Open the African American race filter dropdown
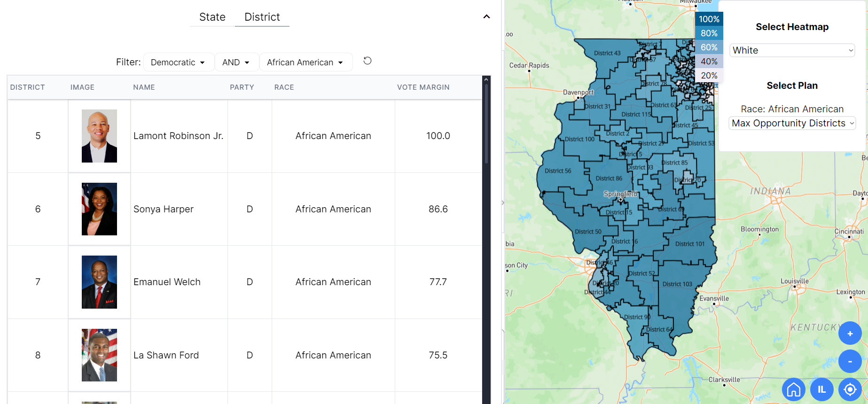The image size is (868, 404). pyautogui.click(x=305, y=62)
